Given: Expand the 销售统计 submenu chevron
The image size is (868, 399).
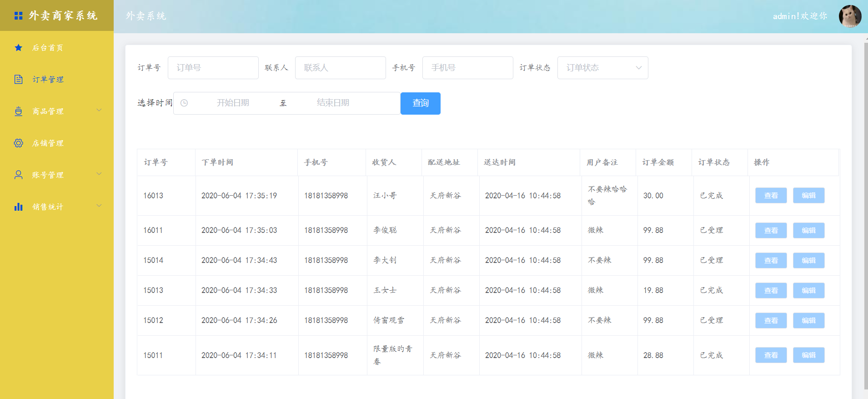Looking at the screenshot, I should coord(99,206).
